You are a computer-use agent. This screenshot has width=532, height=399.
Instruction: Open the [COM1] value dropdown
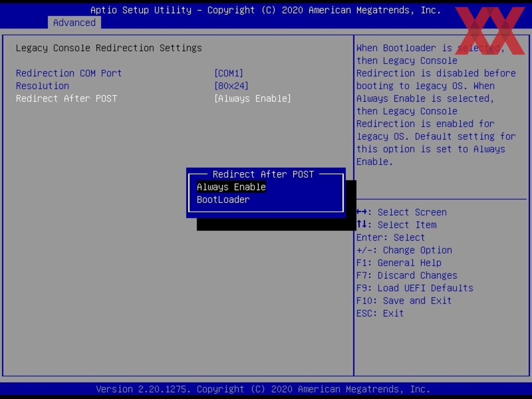tap(228, 73)
